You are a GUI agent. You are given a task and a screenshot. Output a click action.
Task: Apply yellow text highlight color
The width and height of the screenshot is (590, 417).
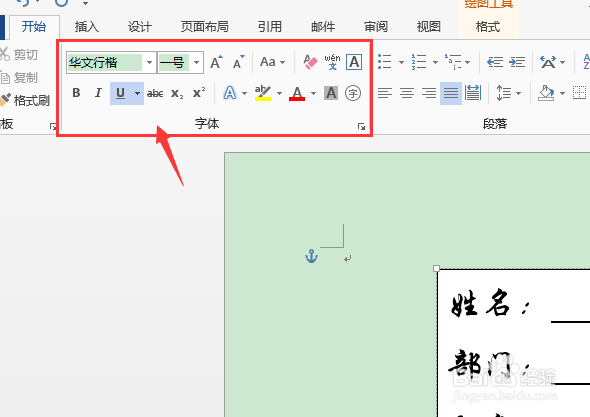[x=263, y=93]
